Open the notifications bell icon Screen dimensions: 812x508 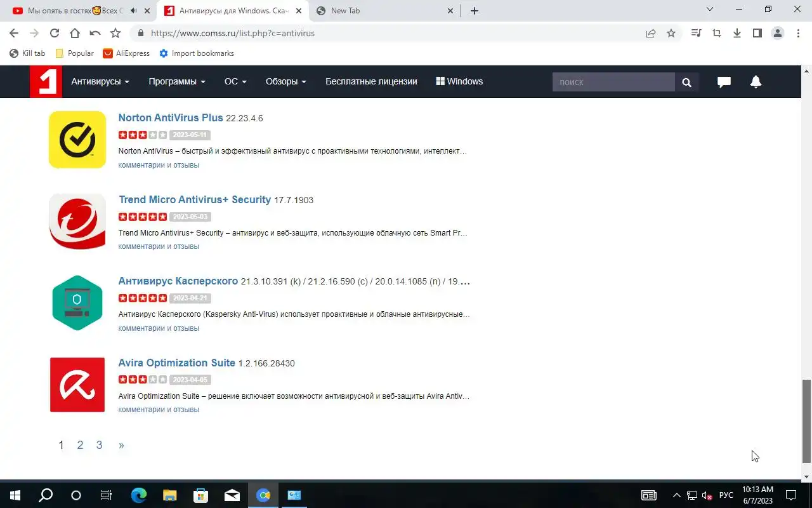pos(756,82)
